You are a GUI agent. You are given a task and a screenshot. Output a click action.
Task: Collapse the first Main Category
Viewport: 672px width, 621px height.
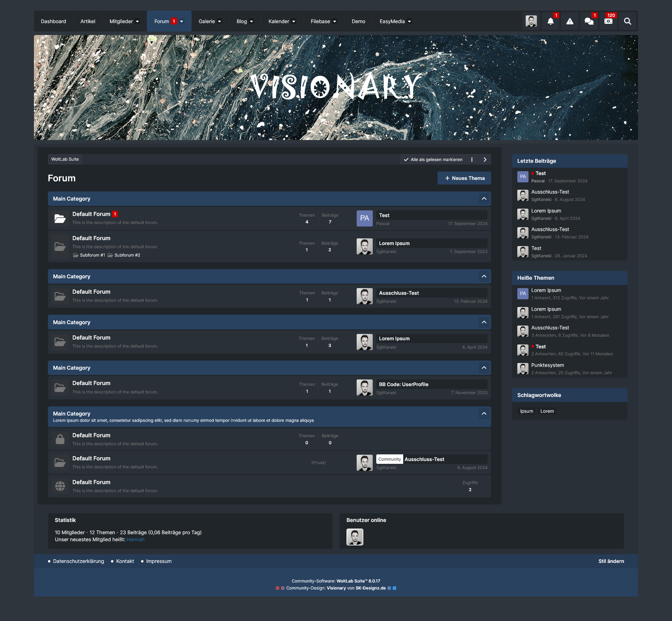point(484,199)
